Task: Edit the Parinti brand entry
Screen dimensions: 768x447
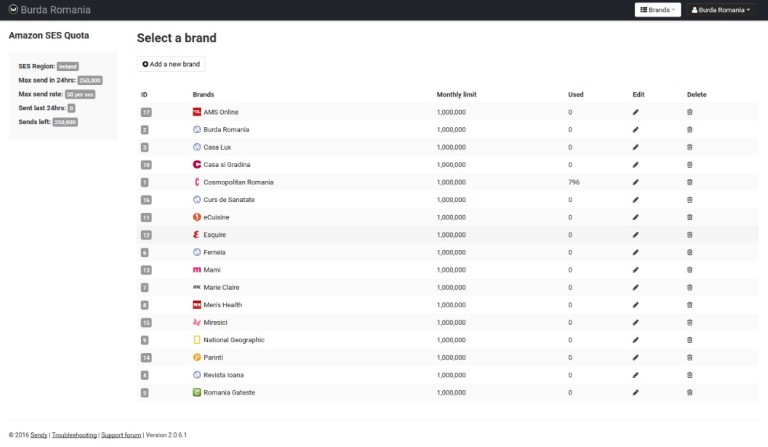Action: (x=635, y=357)
